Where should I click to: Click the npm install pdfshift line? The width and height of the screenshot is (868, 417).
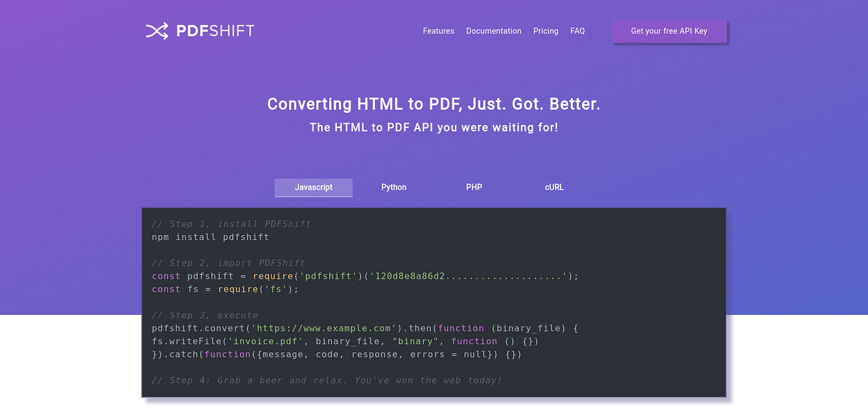(210, 237)
